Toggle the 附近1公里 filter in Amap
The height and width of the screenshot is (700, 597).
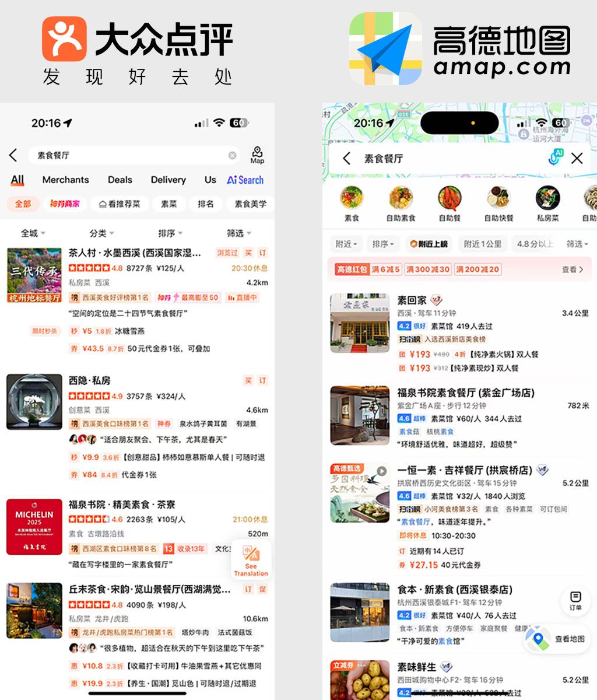point(483,244)
